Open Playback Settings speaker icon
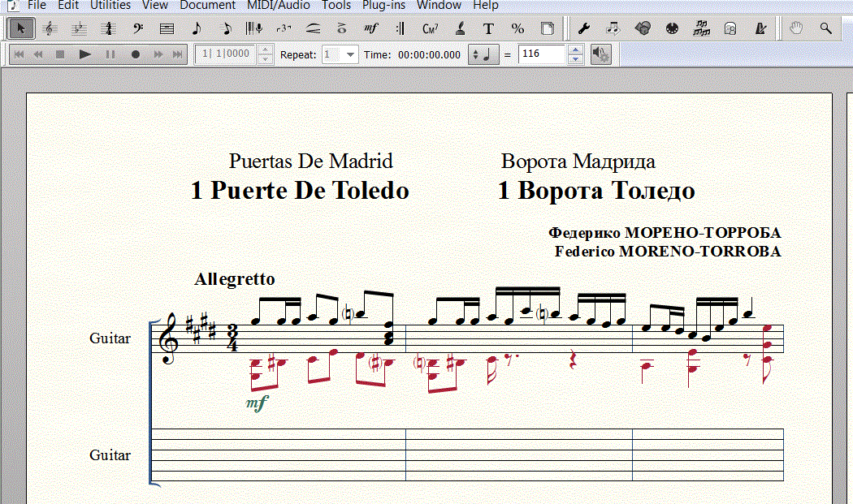The height and width of the screenshot is (504, 853). point(600,54)
